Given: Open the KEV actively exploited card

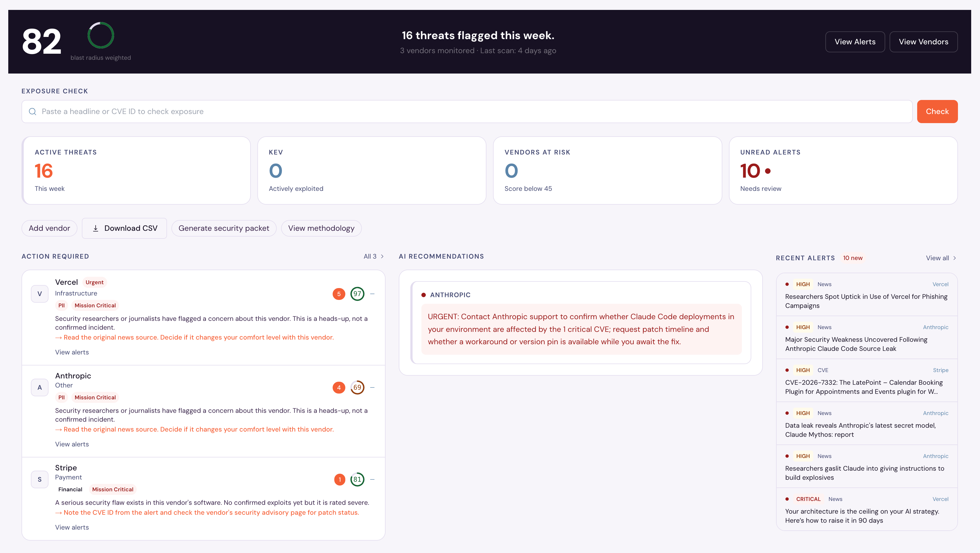Looking at the screenshot, I should 372,170.
